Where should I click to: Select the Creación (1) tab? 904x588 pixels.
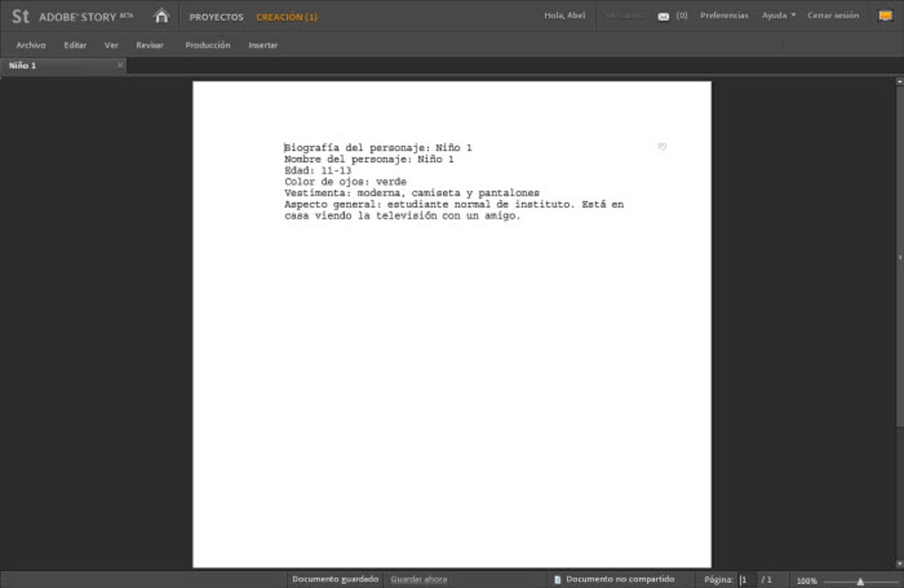pos(285,16)
